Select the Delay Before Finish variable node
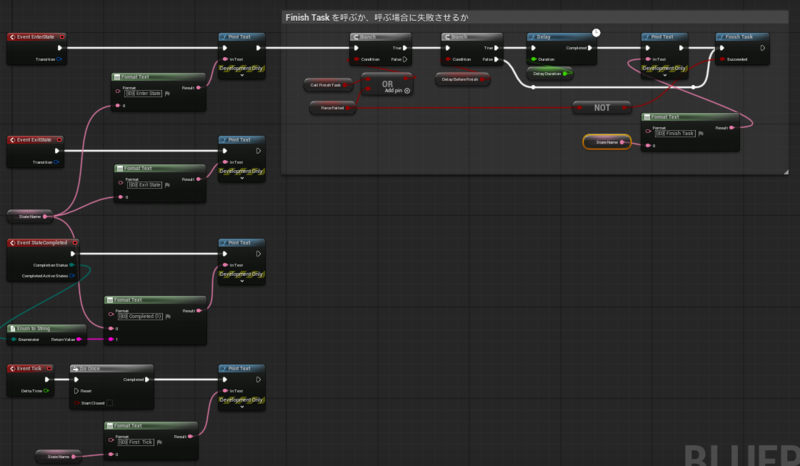This screenshot has height=466, width=800. 462,80
